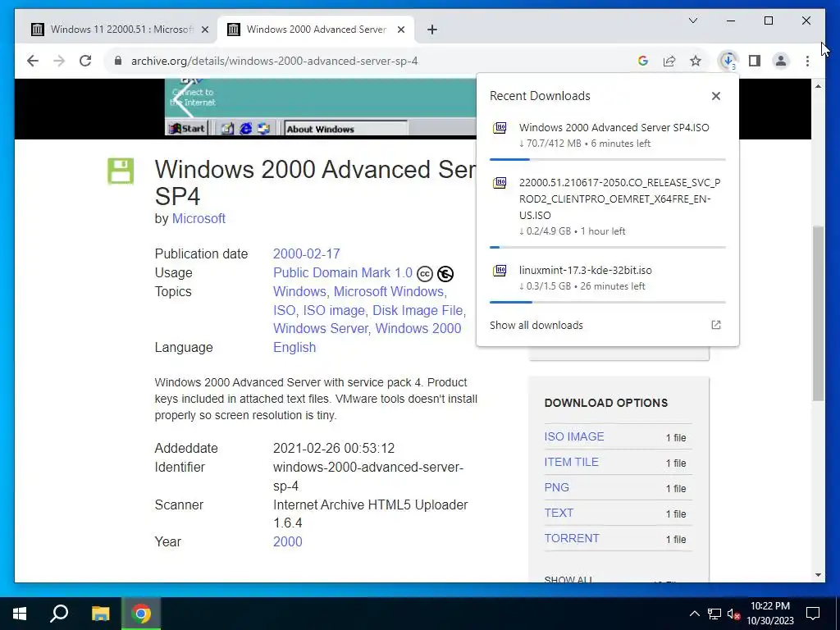Click the 2000-02-17 publication date link
Image resolution: width=840 pixels, height=630 pixels.
307,254
